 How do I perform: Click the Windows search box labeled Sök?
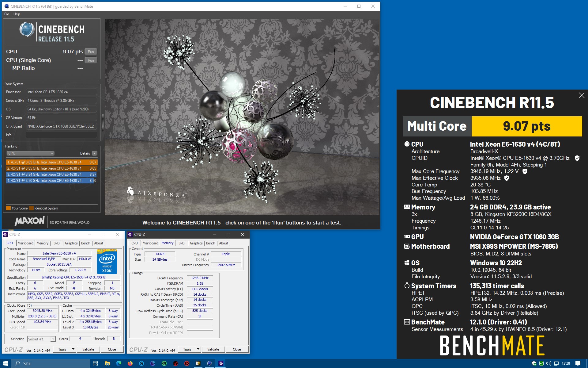[51, 363]
